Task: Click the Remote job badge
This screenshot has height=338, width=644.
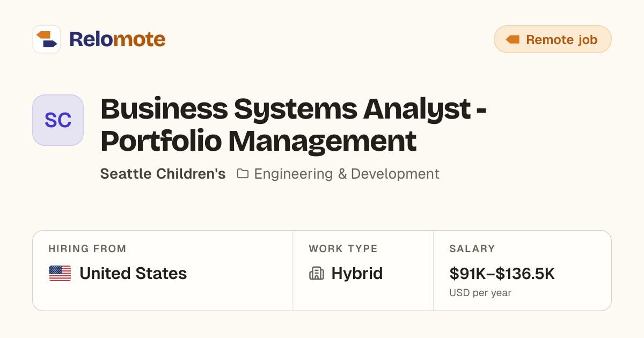Action: point(552,39)
